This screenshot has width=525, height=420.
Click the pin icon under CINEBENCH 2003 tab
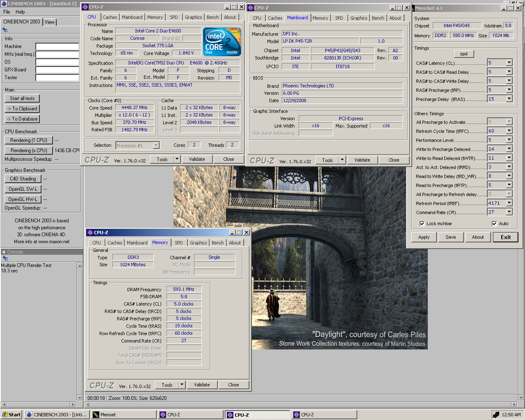coord(5,30)
